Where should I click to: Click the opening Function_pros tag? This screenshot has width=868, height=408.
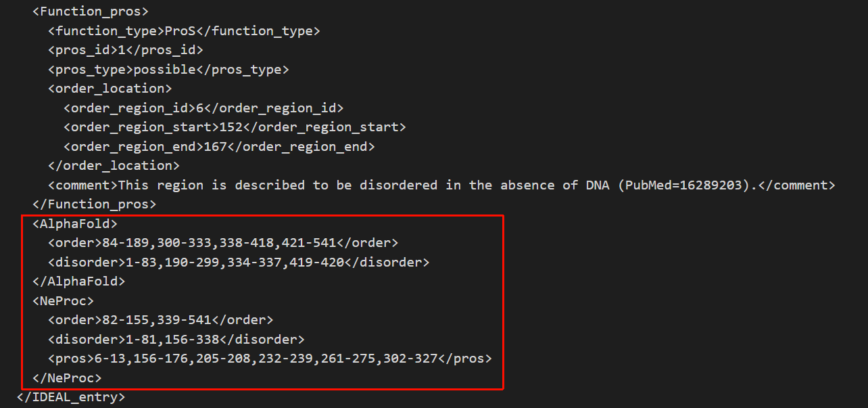point(91,12)
